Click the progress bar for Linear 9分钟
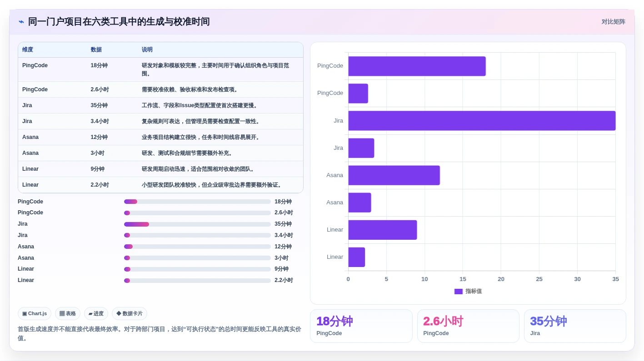Image resolution: width=644 pixels, height=361 pixels. click(x=197, y=269)
